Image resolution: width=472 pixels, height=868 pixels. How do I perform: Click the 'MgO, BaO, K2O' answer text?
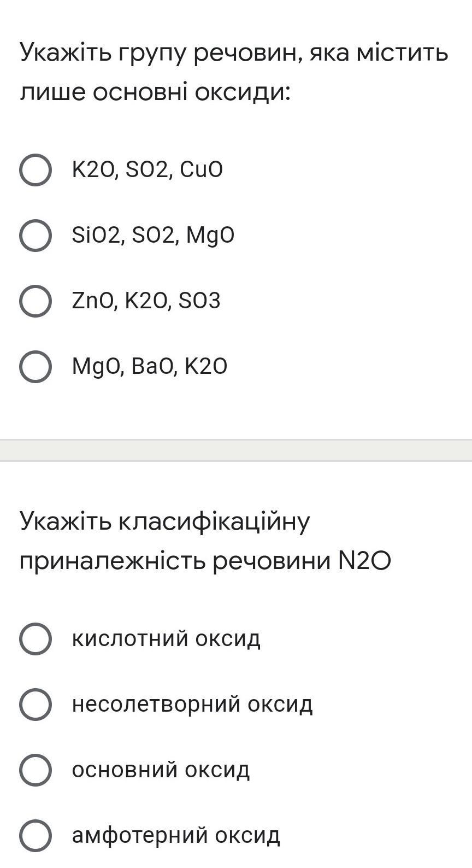[x=149, y=367]
